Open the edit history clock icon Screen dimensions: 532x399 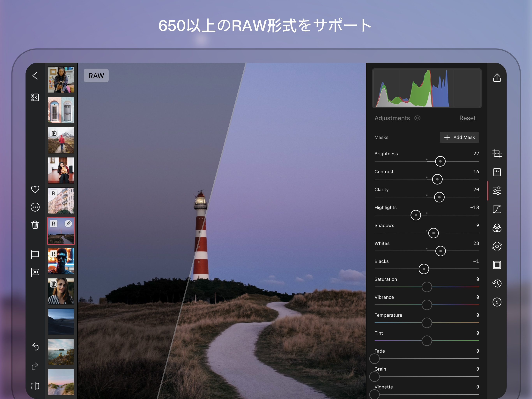(497, 283)
